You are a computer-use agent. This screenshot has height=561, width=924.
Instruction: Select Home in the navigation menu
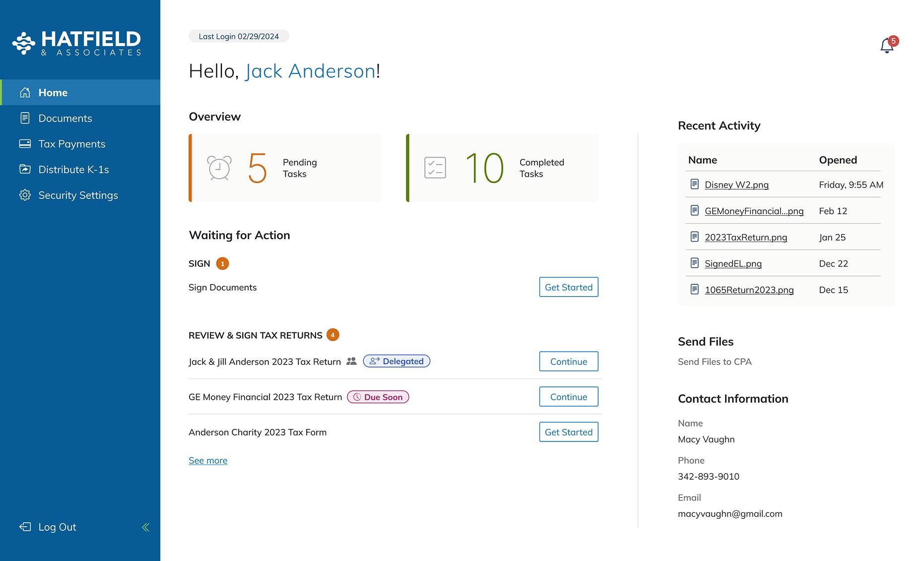coord(53,92)
